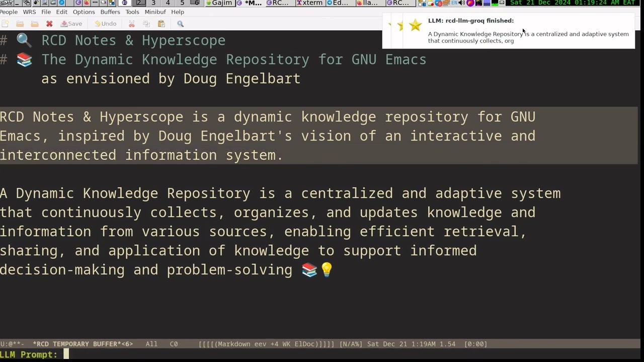Screen dimensions: 644x362
Task: Click the Undo toolbar button
Action: (105, 24)
